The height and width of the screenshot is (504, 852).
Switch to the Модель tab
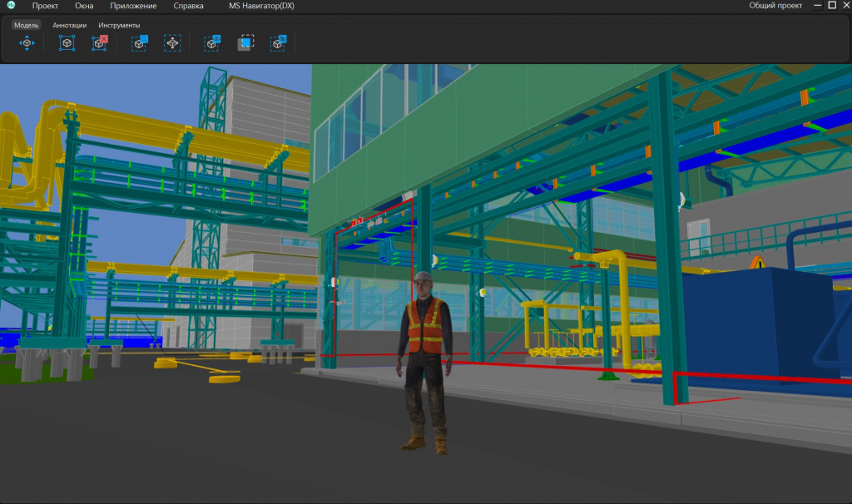pyautogui.click(x=26, y=25)
